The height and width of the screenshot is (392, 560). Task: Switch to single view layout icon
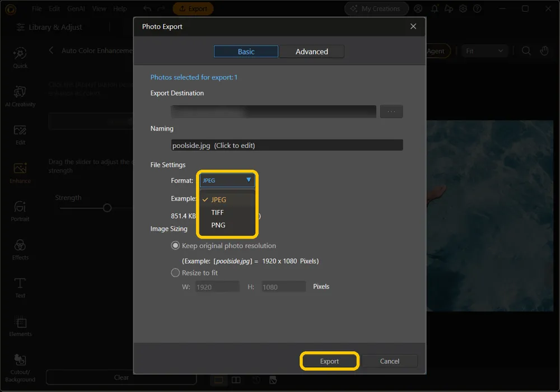218,380
